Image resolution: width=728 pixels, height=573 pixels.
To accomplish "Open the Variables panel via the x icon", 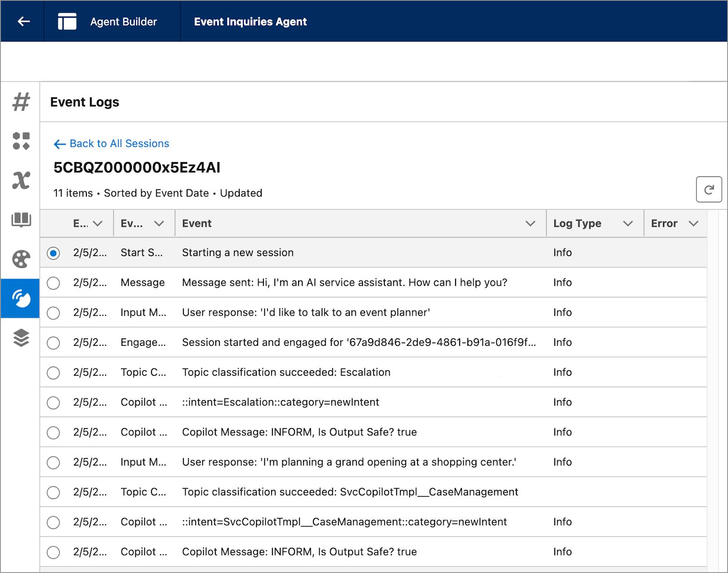I will 21,179.
